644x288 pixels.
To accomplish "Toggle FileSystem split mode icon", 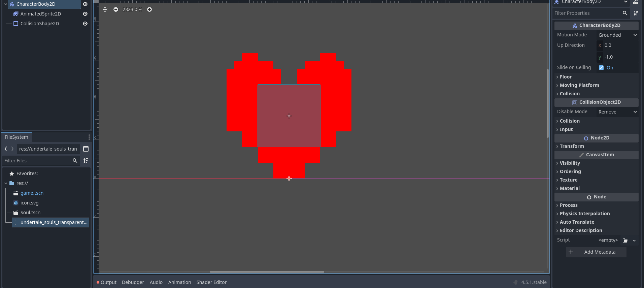I will 86,149.
